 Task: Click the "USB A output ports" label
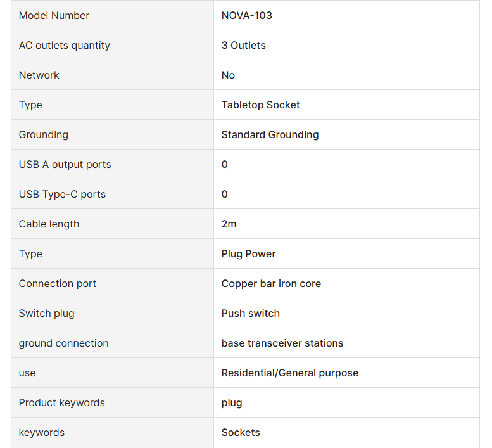pos(65,164)
